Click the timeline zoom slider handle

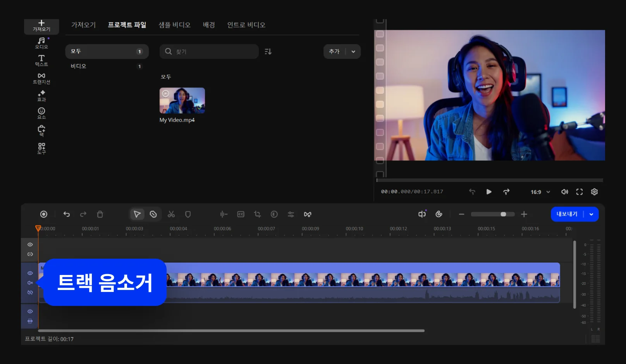tap(503, 214)
